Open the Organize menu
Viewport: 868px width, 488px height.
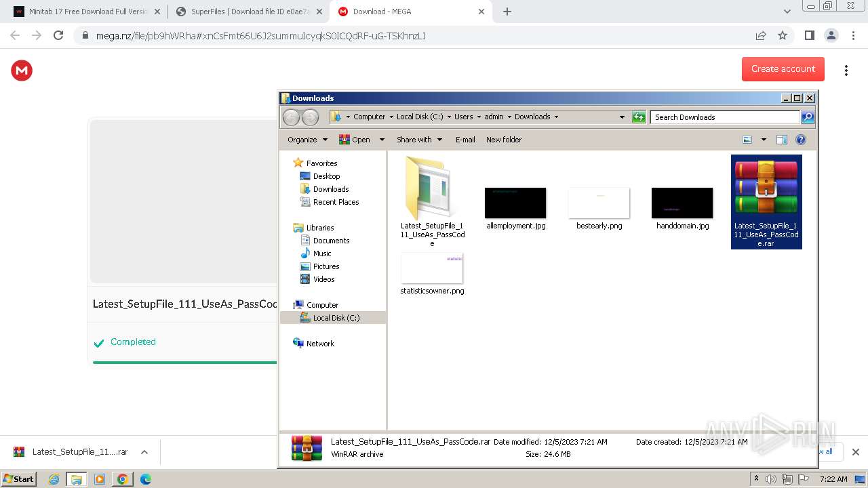point(307,140)
